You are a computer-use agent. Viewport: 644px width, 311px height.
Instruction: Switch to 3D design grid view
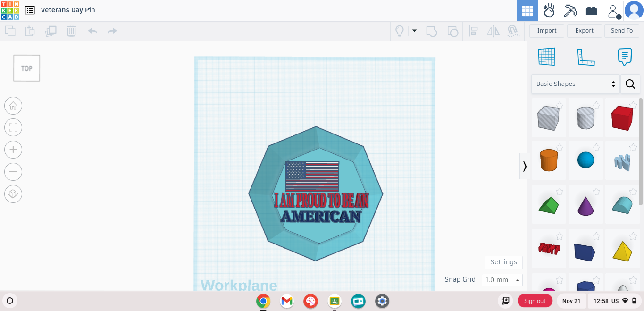pyautogui.click(x=527, y=10)
